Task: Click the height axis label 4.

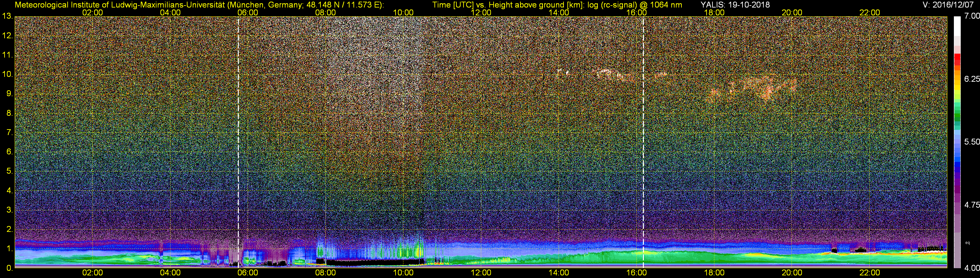Action: 9,190
